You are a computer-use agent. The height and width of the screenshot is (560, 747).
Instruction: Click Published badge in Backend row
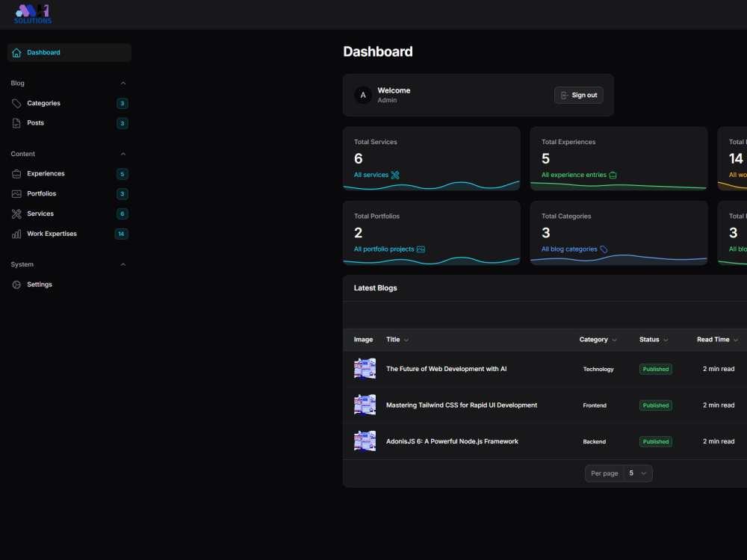[656, 441]
